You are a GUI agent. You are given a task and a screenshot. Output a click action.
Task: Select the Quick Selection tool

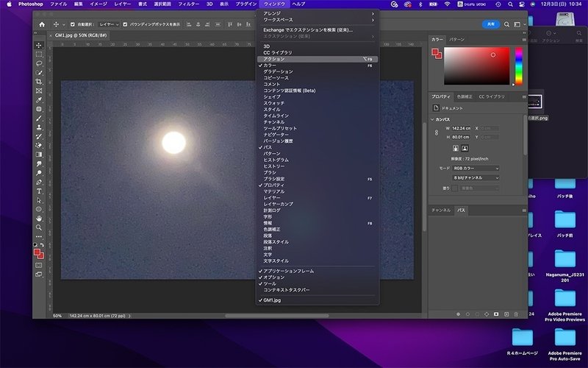[39, 72]
